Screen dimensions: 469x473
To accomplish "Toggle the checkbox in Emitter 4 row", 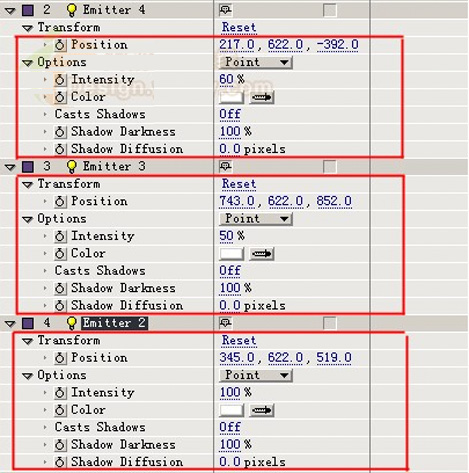I will 329,10.
